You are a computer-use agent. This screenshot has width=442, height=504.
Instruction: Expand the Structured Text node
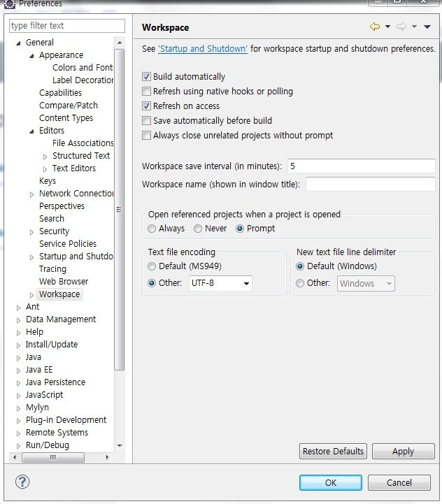[x=45, y=157]
